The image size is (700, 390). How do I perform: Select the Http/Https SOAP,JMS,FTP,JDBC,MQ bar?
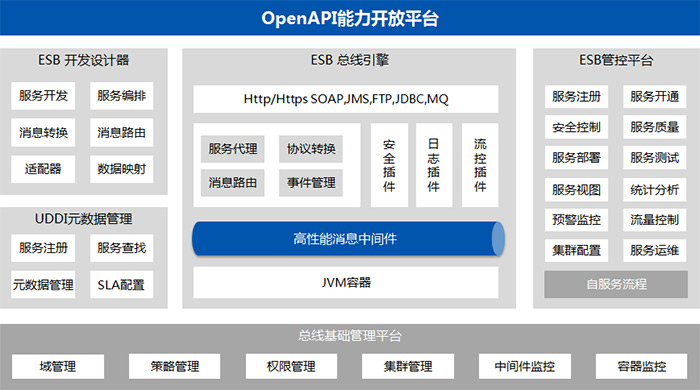(346, 99)
